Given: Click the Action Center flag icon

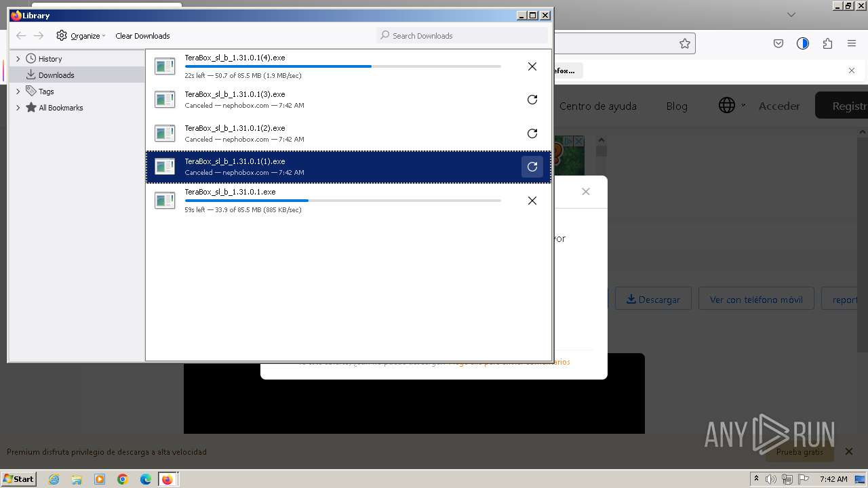Looking at the screenshot, I should 804,479.
